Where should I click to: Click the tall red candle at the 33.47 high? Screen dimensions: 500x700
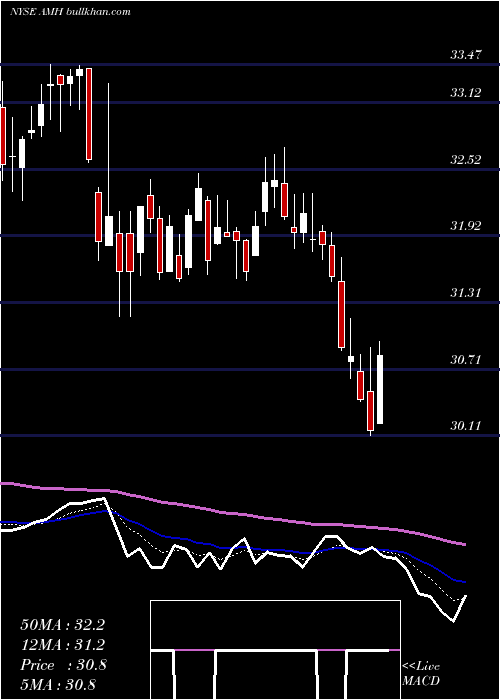click(x=89, y=114)
